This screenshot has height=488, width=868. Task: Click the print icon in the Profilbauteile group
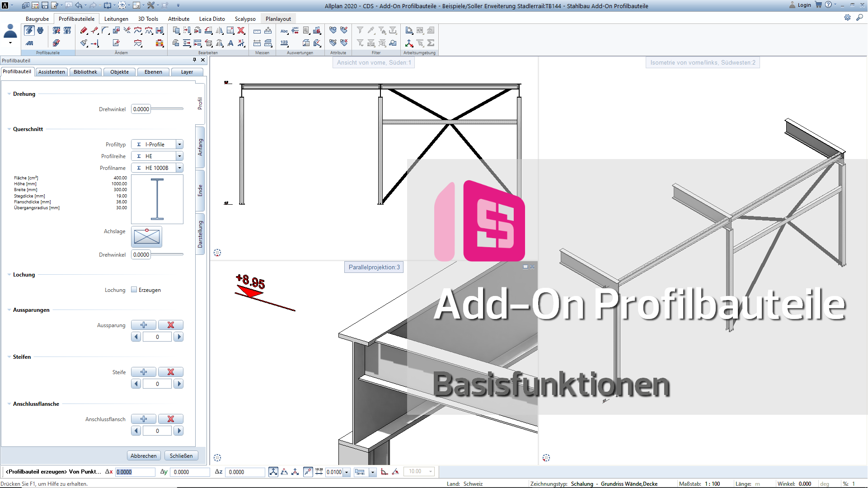[40, 31]
